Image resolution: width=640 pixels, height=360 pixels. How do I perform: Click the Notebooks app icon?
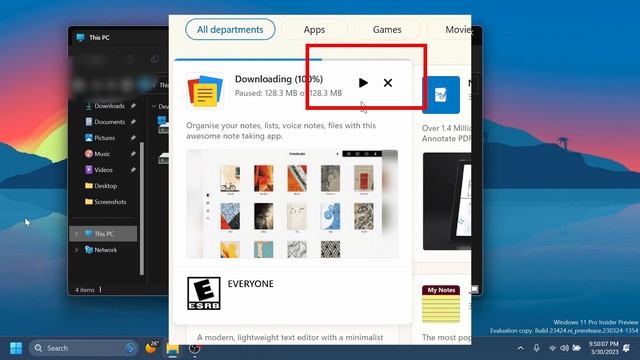click(x=205, y=91)
